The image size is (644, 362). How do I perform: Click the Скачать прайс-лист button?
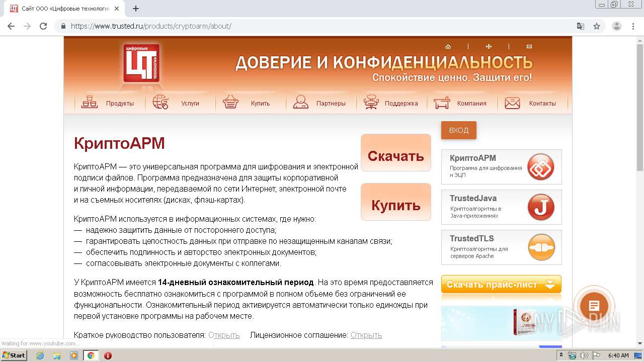pos(501,285)
